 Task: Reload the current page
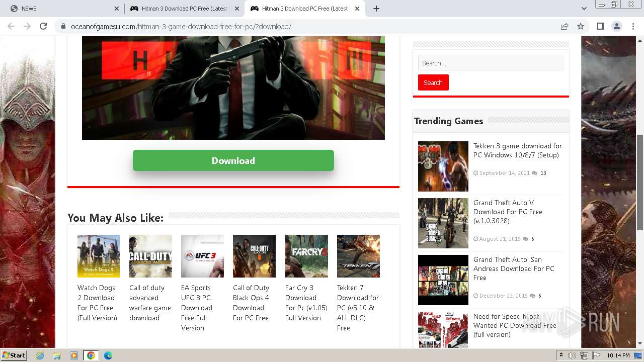point(43,26)
